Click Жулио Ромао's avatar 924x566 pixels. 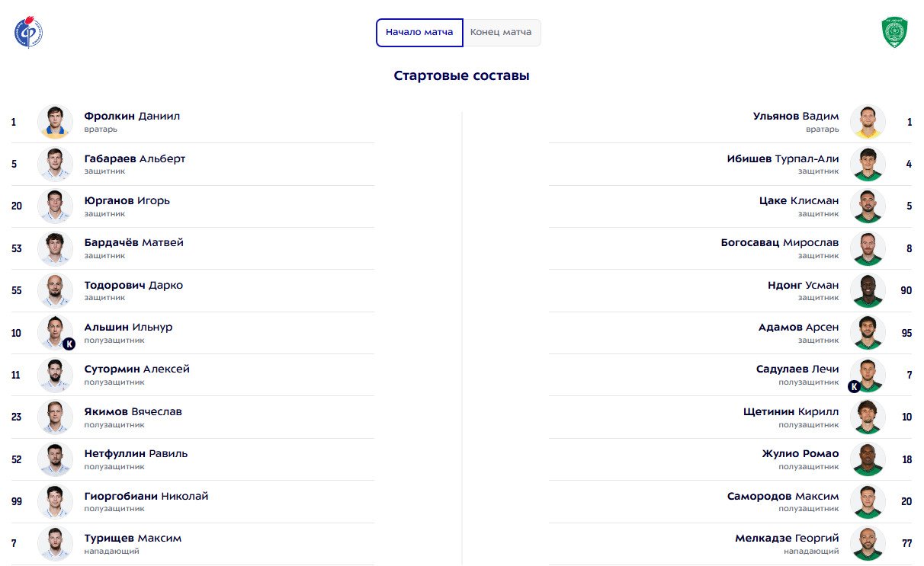(868, 459)
